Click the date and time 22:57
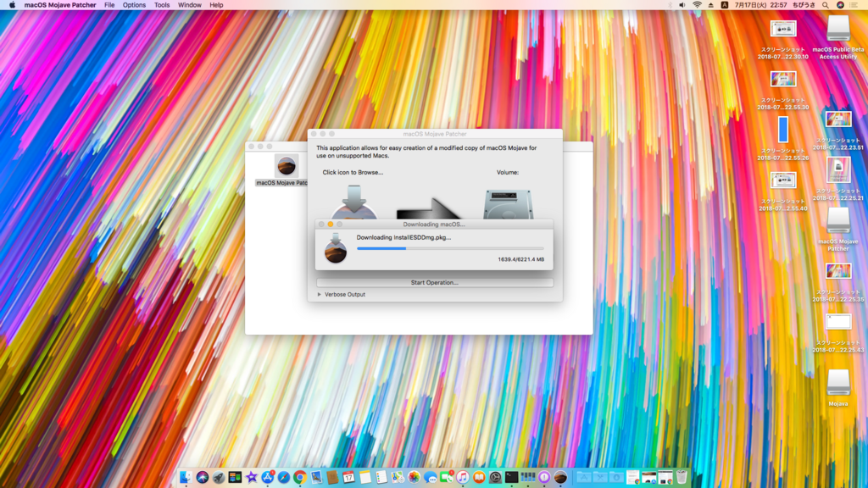This screenshot has height=488, width=868. tap(760, 5)
